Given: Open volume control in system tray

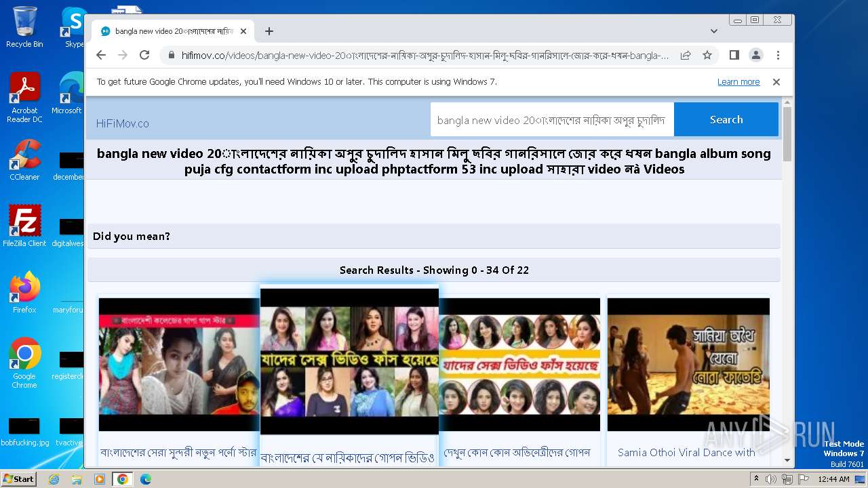Looking at the screenshot, I should tap(771, 479).
